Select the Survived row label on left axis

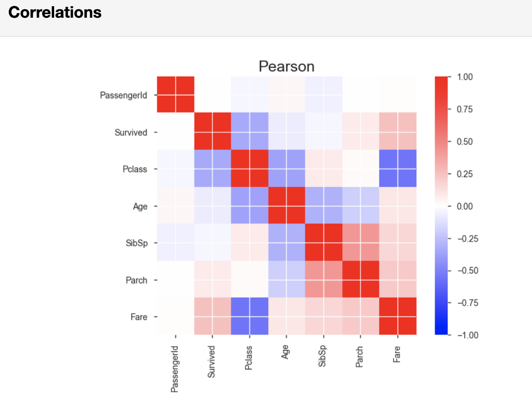click(x=131, y=132)
